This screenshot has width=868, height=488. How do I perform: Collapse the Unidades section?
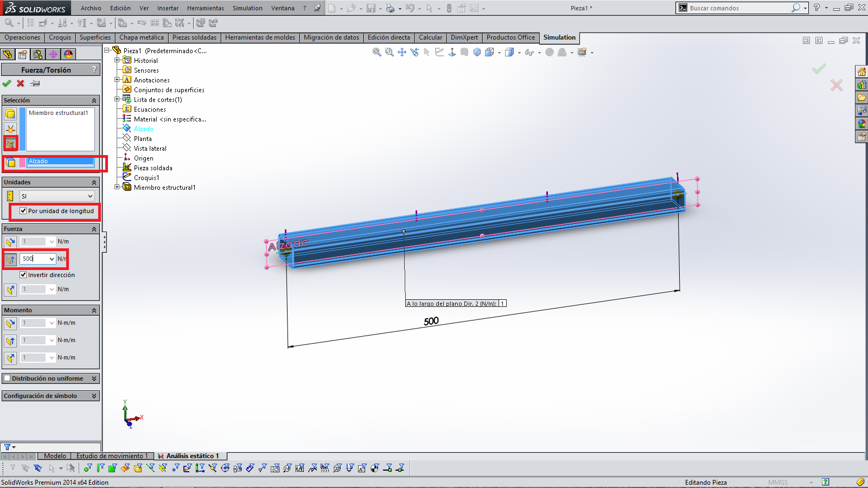94,183
